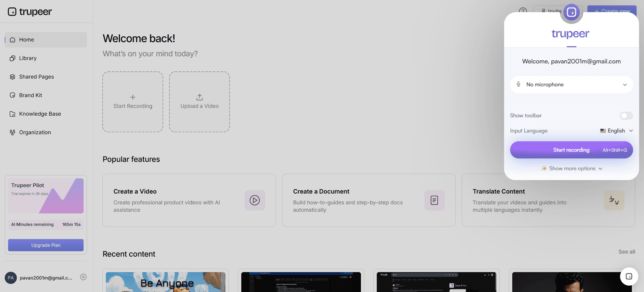Open account settings gear icon

click(83, 277)
